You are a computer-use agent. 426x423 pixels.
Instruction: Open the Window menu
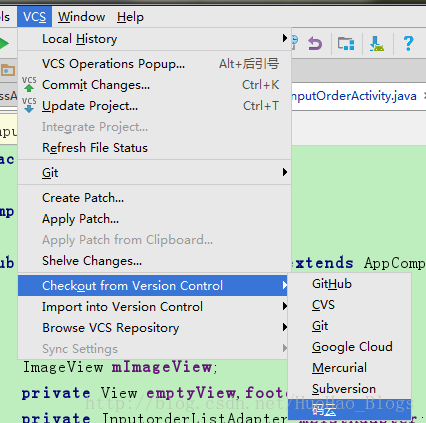(81, 17)
